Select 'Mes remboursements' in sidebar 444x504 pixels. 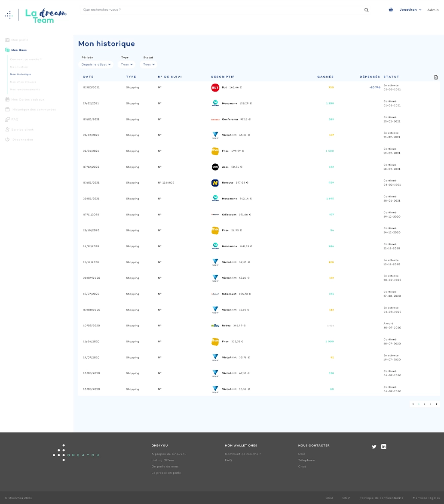(25, 89)
